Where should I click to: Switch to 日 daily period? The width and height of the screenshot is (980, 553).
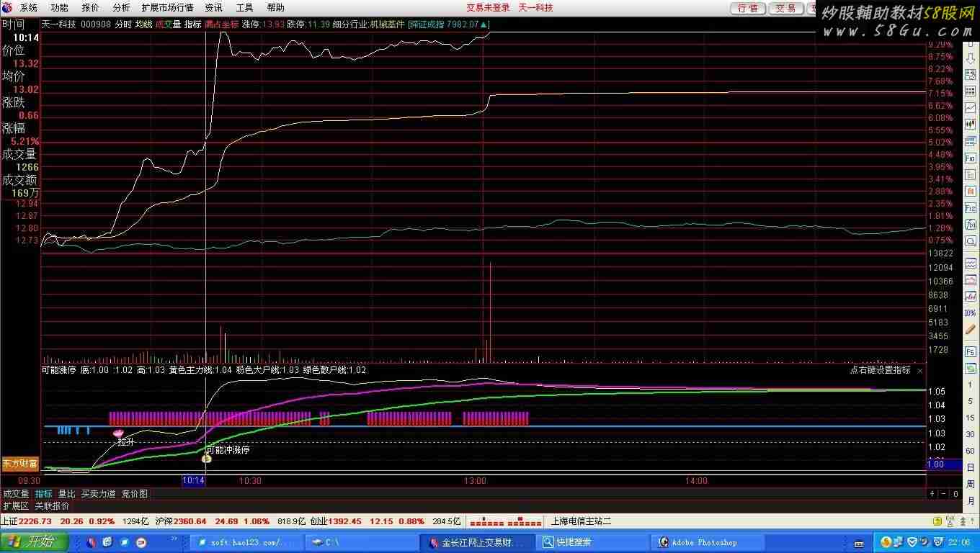[x=971, y=468]
